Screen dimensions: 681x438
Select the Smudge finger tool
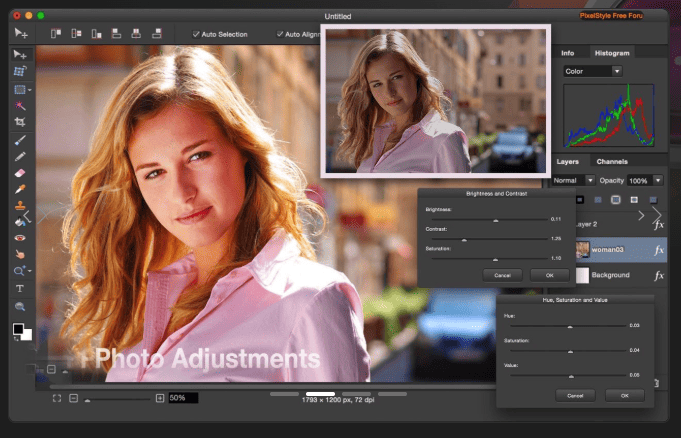point(20,254)
